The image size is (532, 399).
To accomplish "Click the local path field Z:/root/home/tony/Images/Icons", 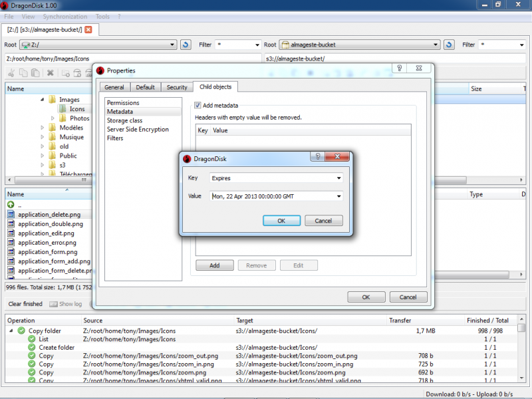I will [x=133, y=59].
